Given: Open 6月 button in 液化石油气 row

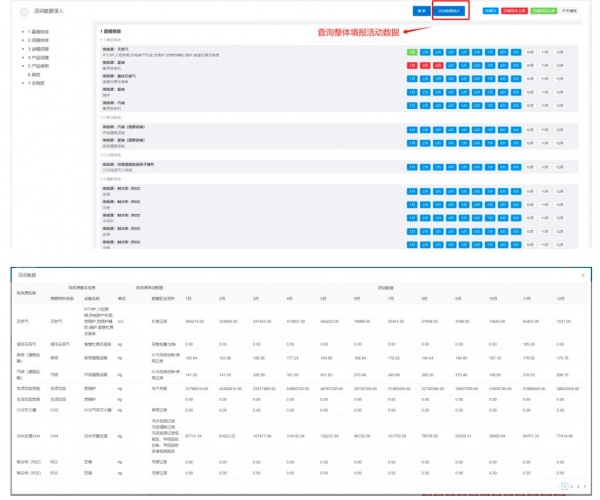Looking at the screenshot, I should coord(477,79).
